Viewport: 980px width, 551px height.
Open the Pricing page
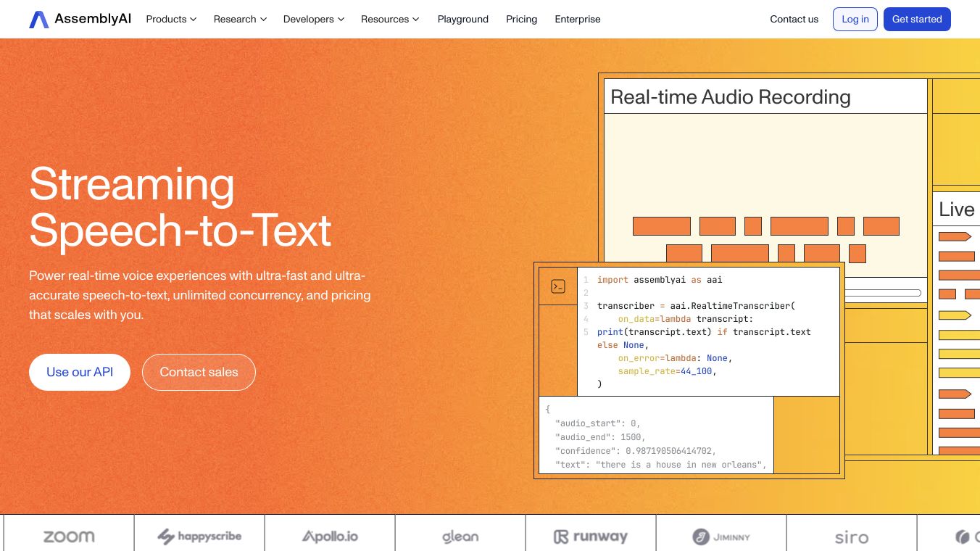[x=522, y=19]
